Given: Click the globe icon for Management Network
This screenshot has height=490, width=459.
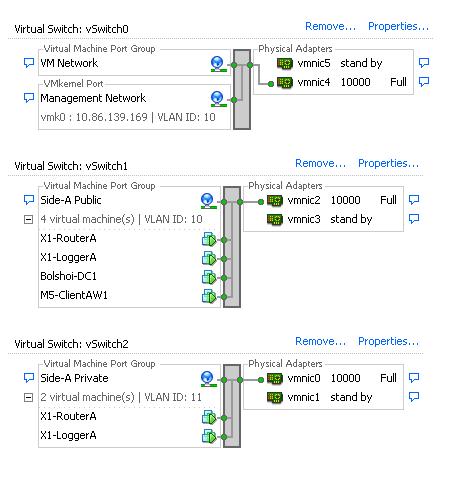Looking at the screenshot, I should point(219,99).
